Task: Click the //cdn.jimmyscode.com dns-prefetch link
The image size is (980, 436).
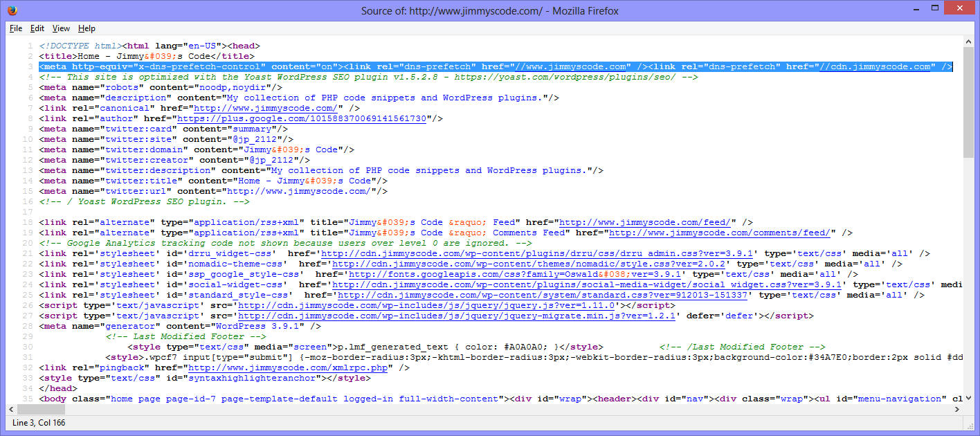Action: [x=875, y=66]
